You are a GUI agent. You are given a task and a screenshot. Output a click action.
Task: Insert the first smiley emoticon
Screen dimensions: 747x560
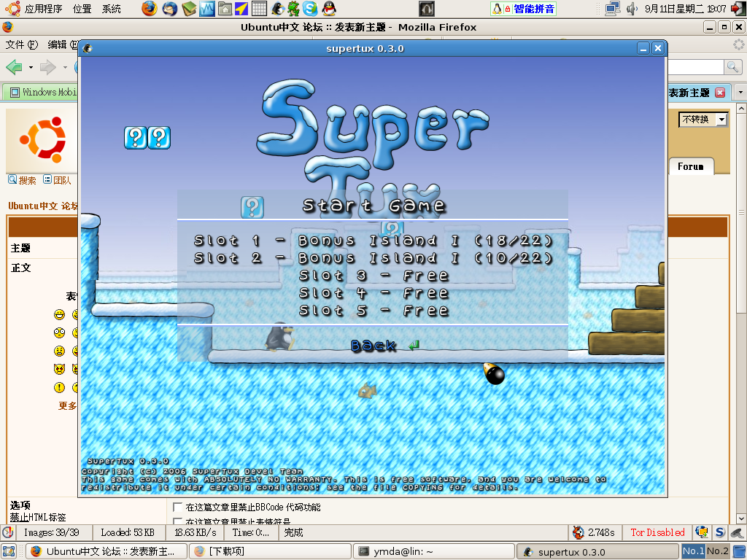59,314
